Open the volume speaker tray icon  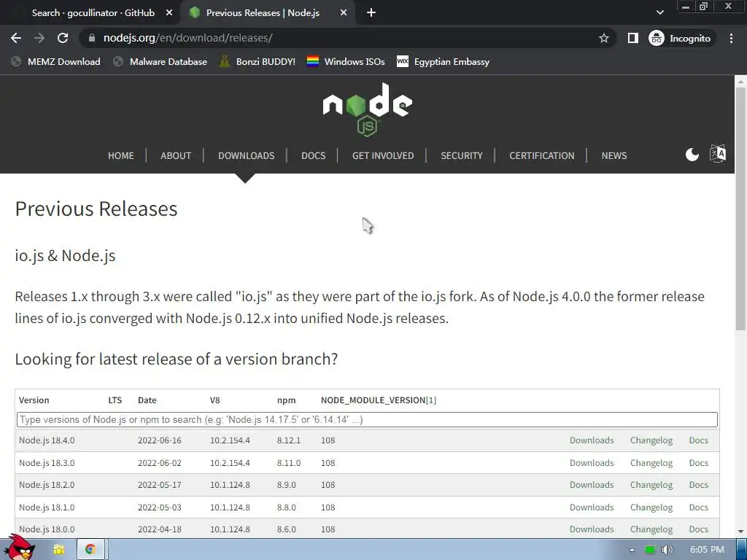pos(667,550)
